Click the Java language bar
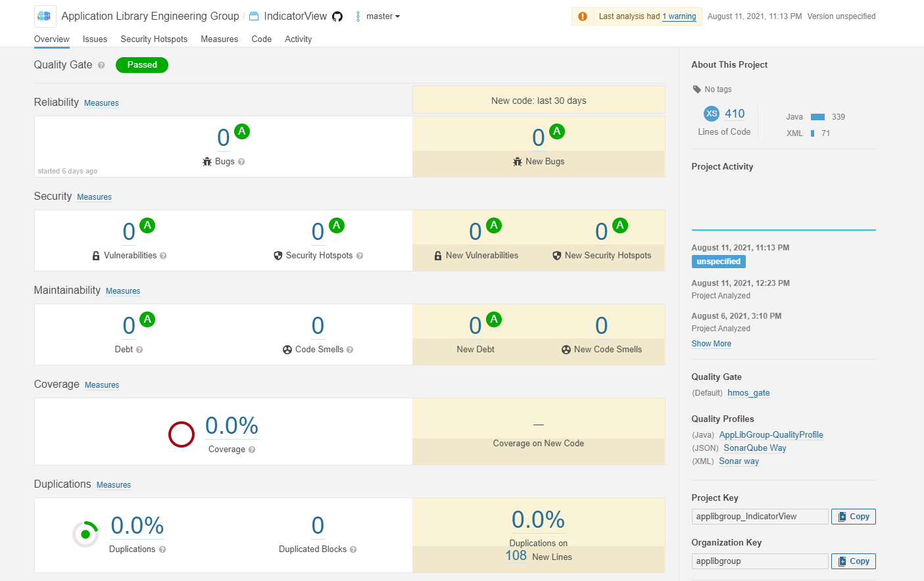This screenshot has width=924, height=581. click(817, 117)
